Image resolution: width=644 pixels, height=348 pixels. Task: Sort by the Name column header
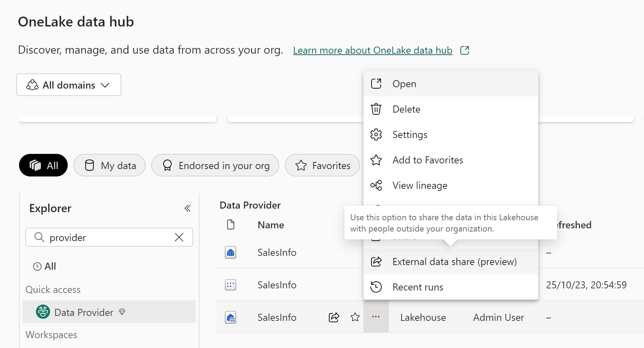tap(271, 225)
